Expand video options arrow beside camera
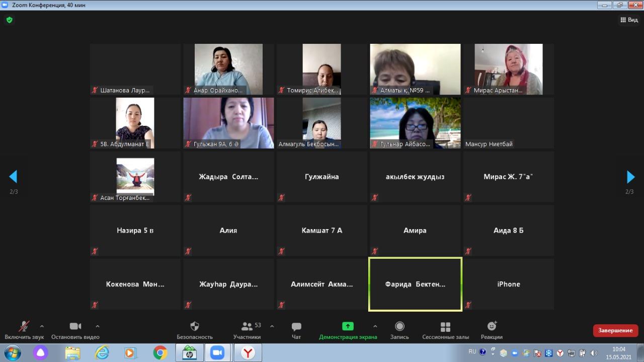This screenshot has width=644, height=362. click(x=98, y=326)
